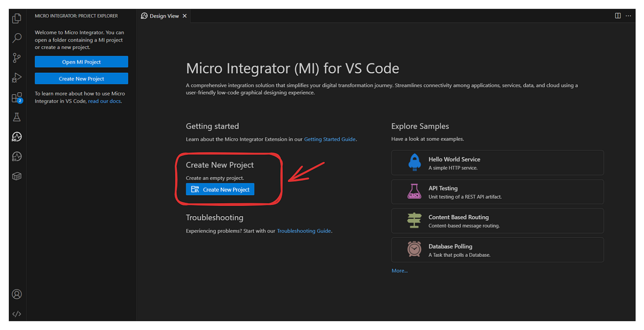
Task: Close the Design View tab
Action: tap(184, 16)
